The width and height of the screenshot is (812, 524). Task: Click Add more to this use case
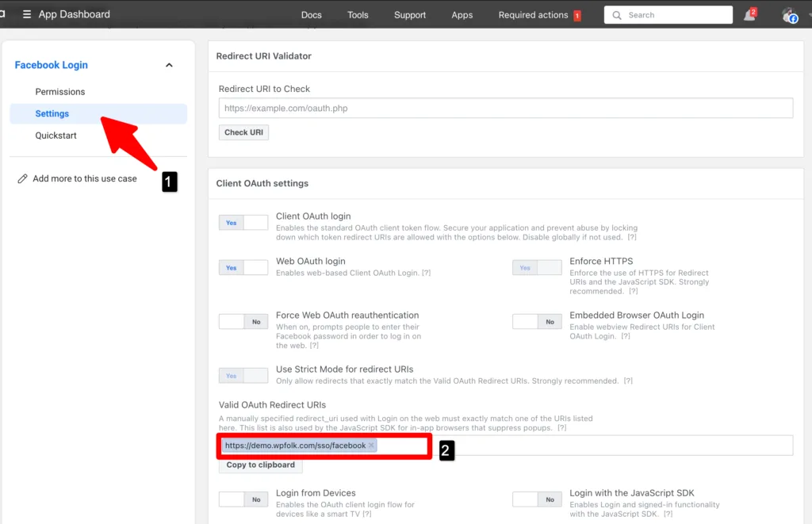tap(85, 178)
